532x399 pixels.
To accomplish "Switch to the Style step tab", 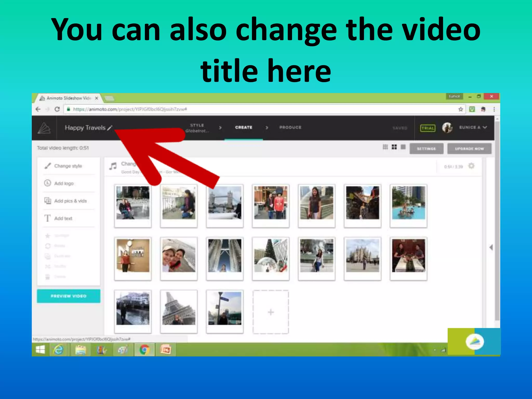I will point(197,128).
